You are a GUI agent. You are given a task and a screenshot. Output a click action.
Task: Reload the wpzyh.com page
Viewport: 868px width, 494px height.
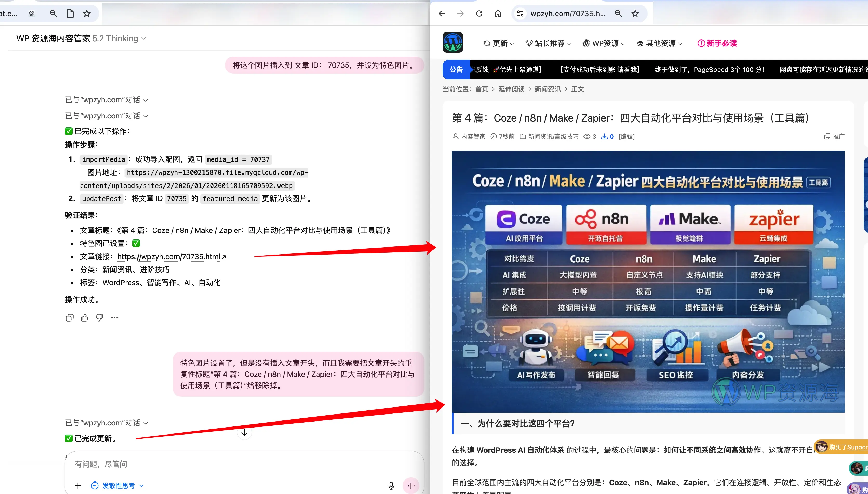point(479,14)
